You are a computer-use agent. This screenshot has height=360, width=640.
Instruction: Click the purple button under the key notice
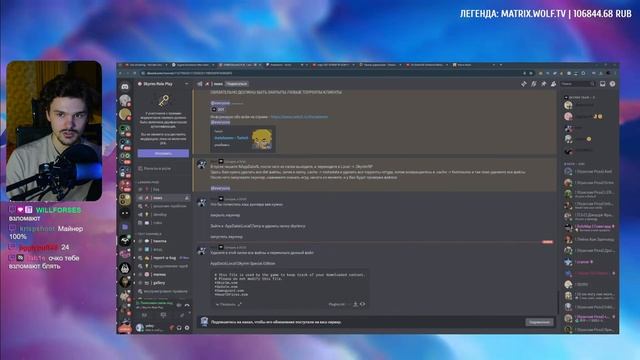[163, 153]
